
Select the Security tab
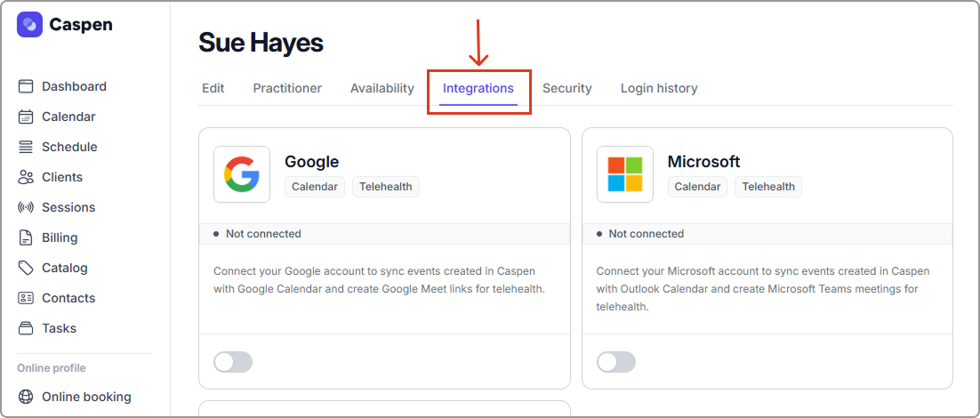tap(566, 88)
